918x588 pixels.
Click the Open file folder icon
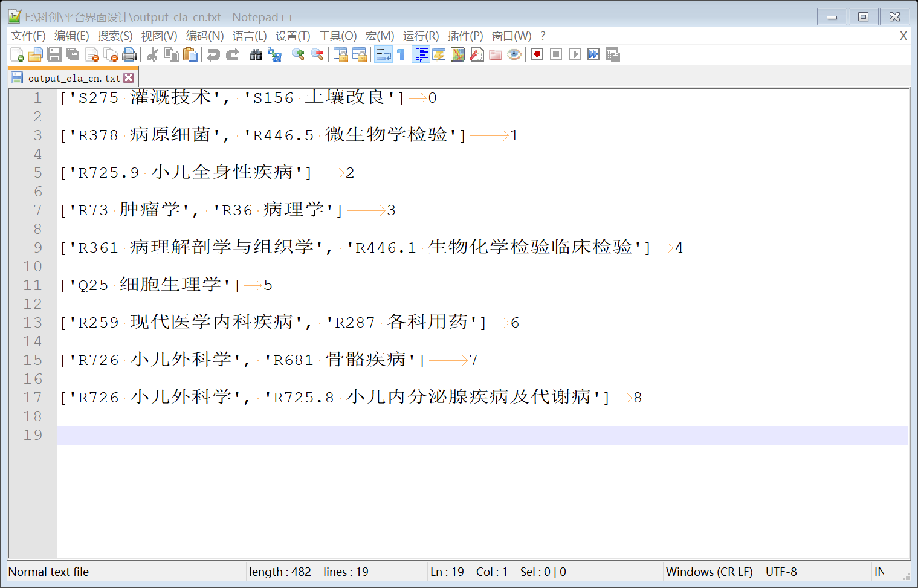36,55
